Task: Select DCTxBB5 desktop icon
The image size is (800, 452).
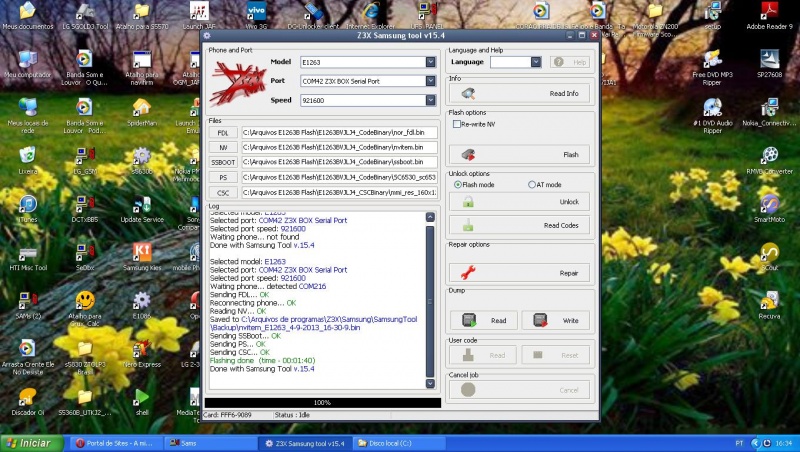Action: point(85,209)
